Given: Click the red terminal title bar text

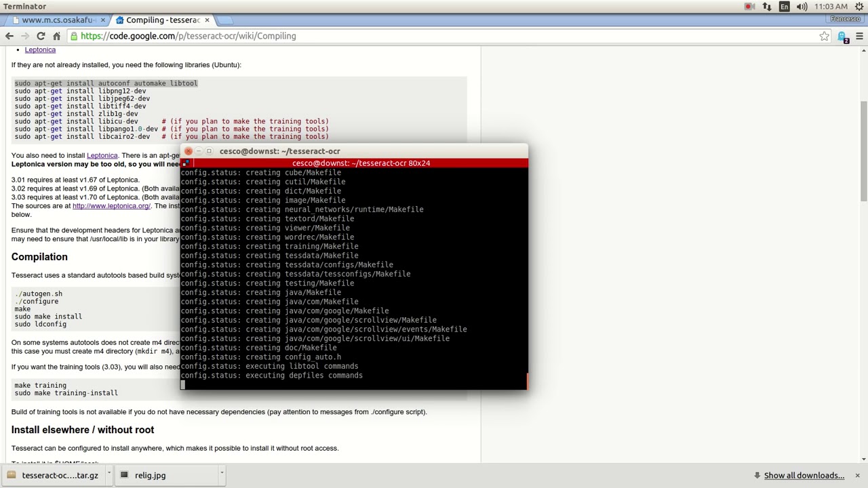Looking at the screenshot, I should (x=361, y=163).
